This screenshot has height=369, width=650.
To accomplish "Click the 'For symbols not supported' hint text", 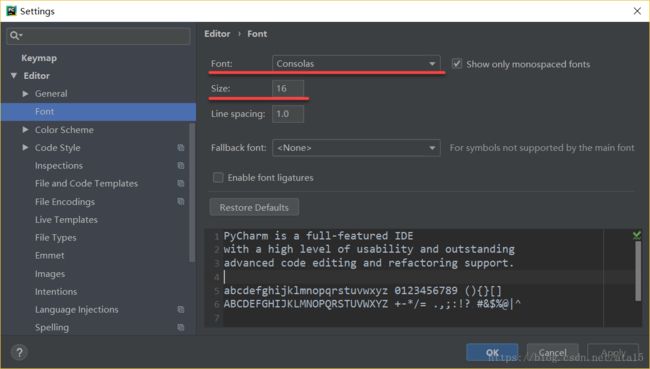I will 542,148.
